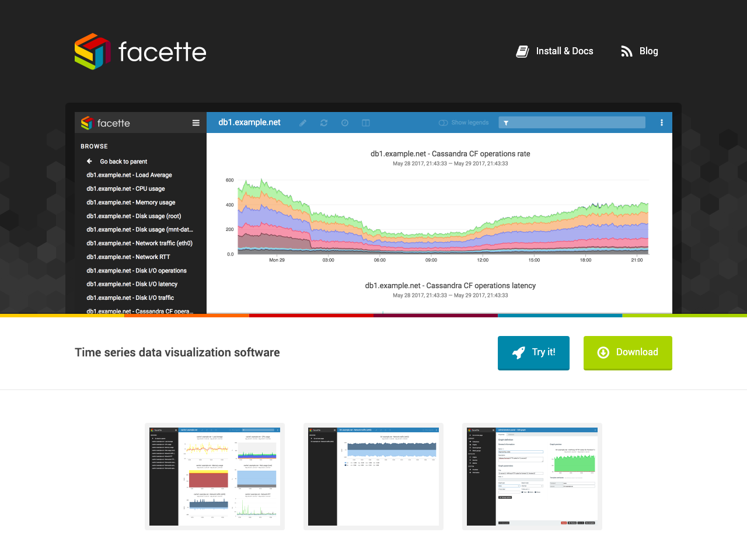This screenshot has width=747, height=560.
Task: Click the pencil edit icon in toolbar
Action: pyautogui.click(x=303, y=123)
